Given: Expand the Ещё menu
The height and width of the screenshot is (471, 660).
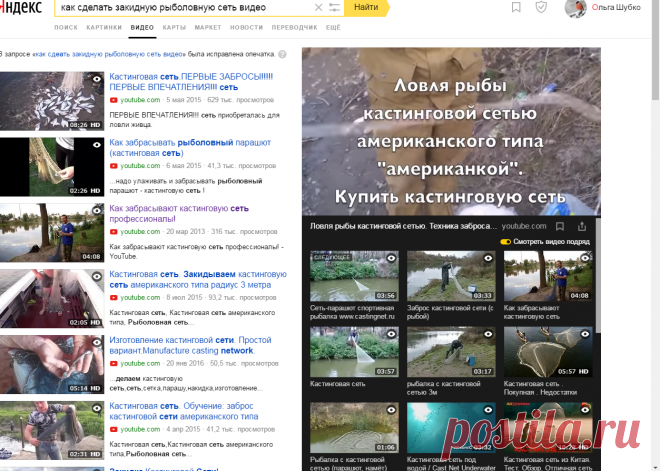Looking at the screenshot, I should [x=333, y=27].
